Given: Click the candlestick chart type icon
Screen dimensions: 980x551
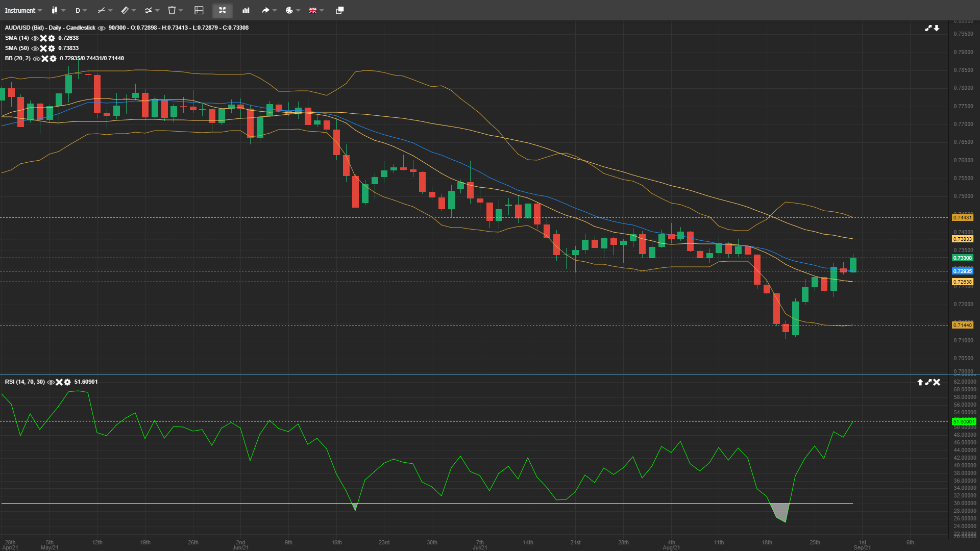Looking at the screenshot, I should (x=55, y=10).
